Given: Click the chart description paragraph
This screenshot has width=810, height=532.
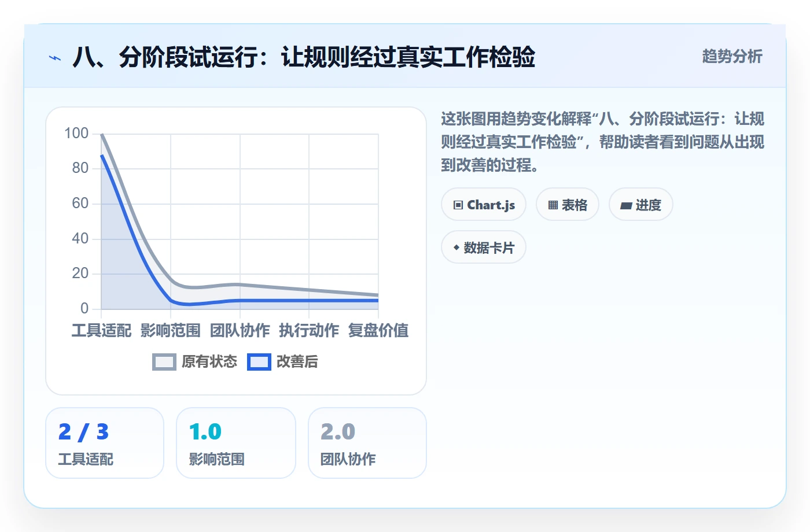Looking at the screenshot, I should [603, 142].
